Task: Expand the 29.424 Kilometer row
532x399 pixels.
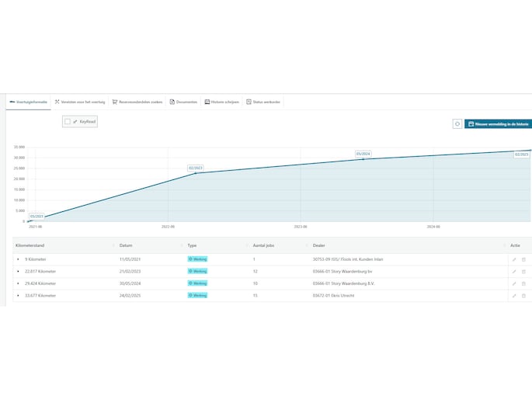Action: [18, 283]
